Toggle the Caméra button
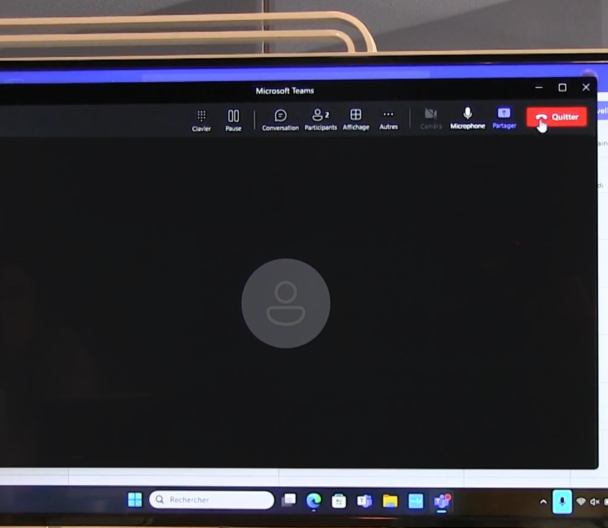 [431, 119]
